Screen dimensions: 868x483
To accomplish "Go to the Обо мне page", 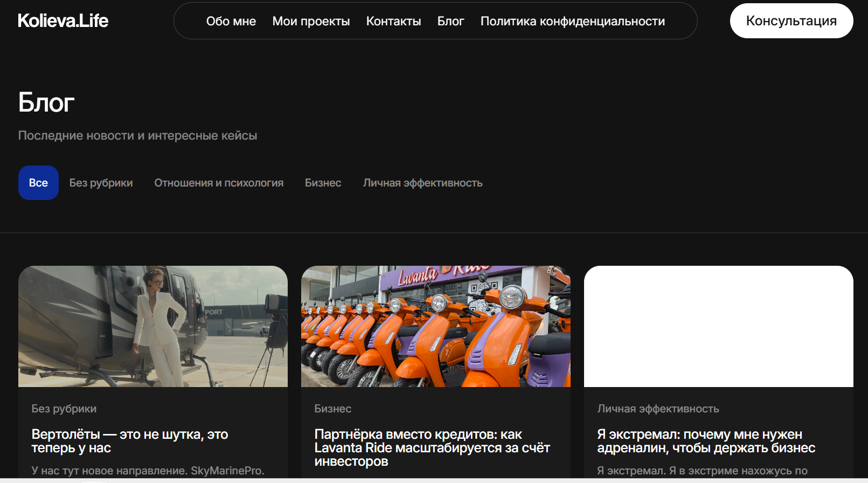I will point(231,21).
